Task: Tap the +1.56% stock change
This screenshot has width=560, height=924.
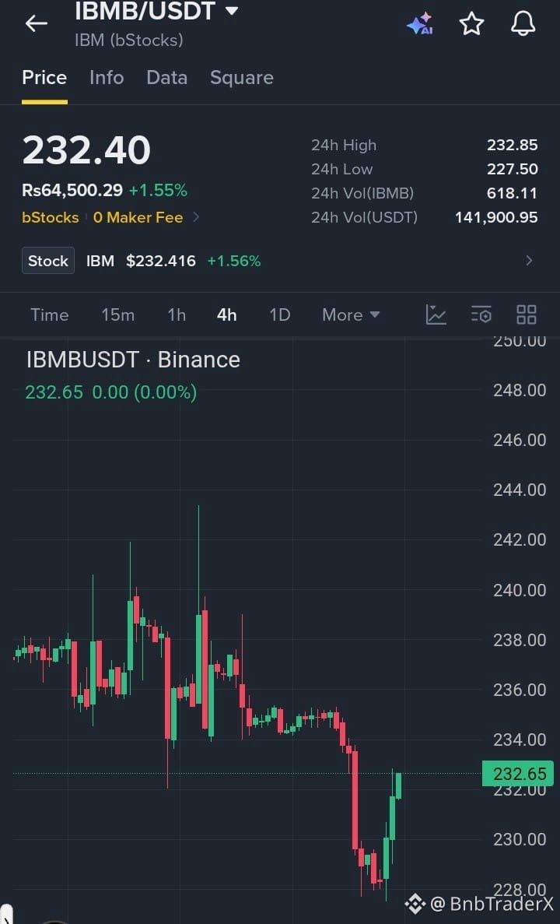Action: coord(234,261)
